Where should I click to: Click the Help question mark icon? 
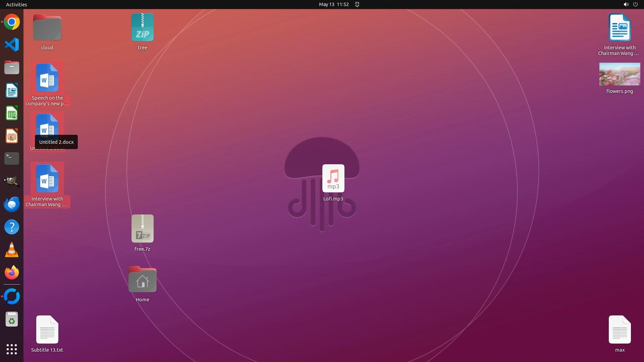pos(12,227)
